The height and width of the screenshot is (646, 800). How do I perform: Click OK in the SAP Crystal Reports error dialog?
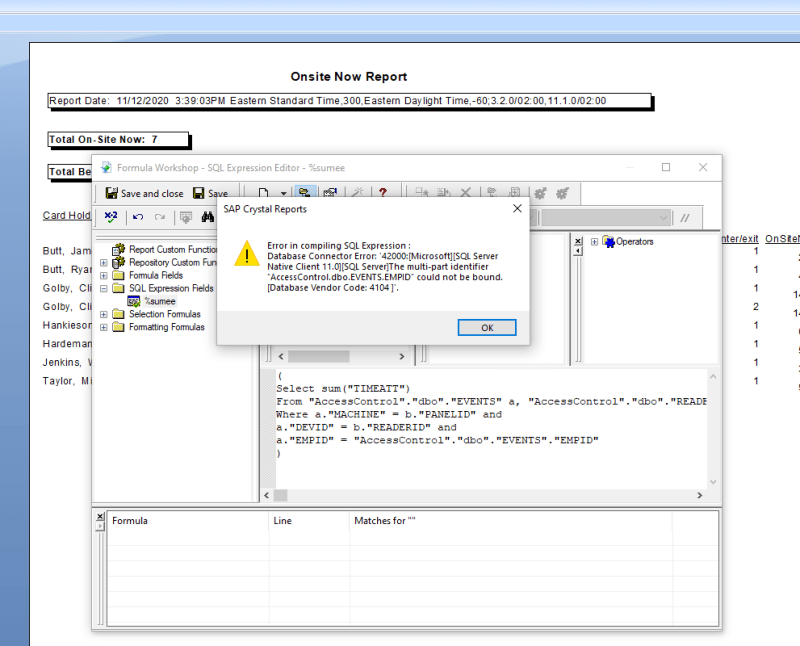coord(487,328)
